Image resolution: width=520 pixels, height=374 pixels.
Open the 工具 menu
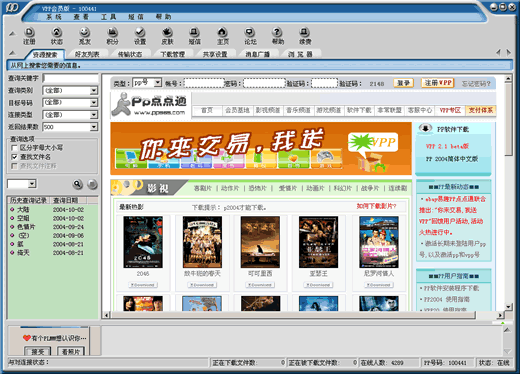(108, 17)
